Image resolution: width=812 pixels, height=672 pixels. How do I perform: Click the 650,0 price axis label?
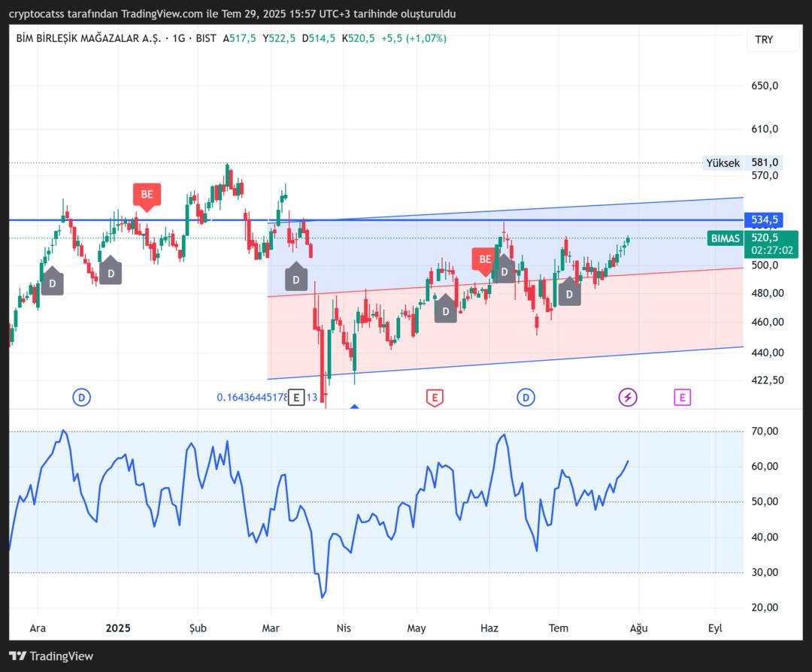[765, 86]
